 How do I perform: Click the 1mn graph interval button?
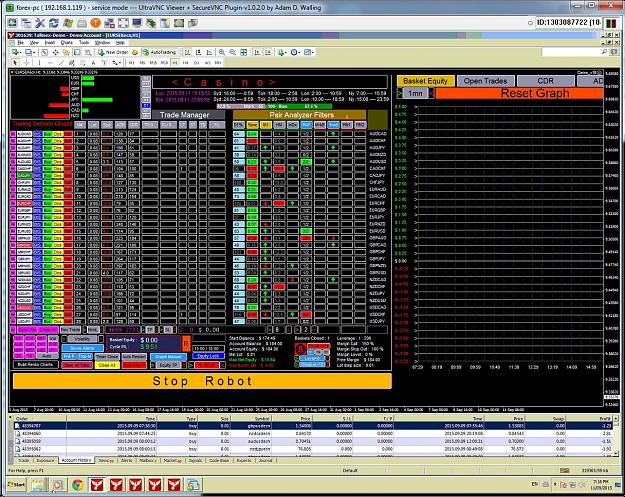pos(415,93)
